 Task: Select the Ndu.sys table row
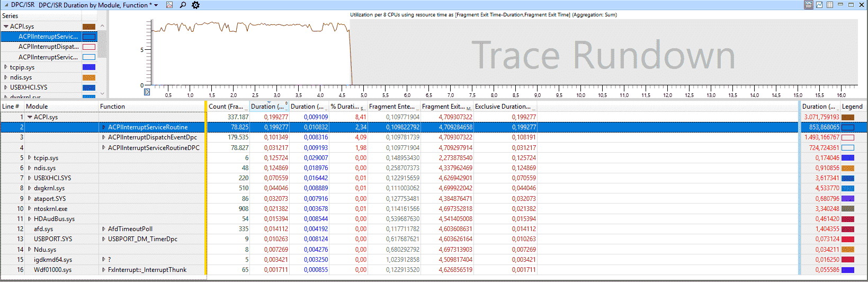click(x=434, y=250)
